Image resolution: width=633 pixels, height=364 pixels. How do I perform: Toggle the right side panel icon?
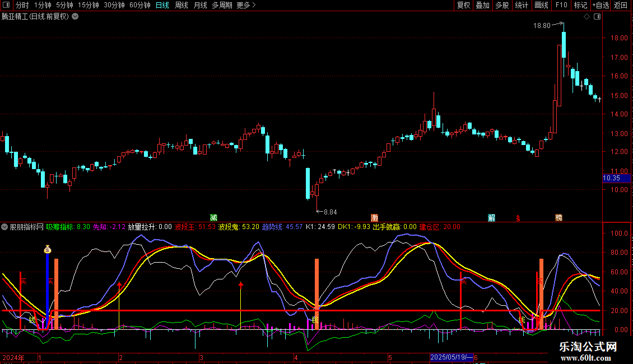[x=597, y=17]
